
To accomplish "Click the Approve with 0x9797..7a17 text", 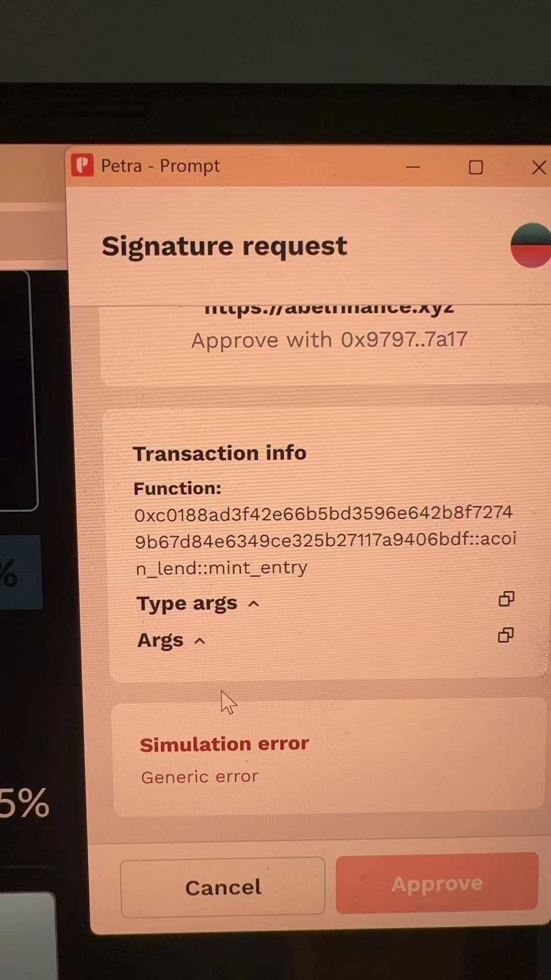I will pyautogui.click(x=329, y=340).
